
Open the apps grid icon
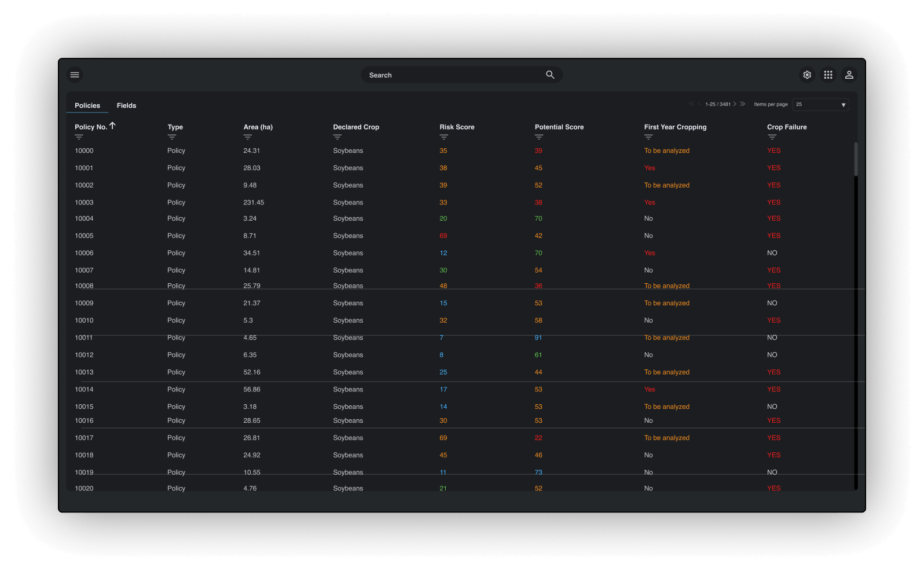pyautogui.click(x=828, y=75)
